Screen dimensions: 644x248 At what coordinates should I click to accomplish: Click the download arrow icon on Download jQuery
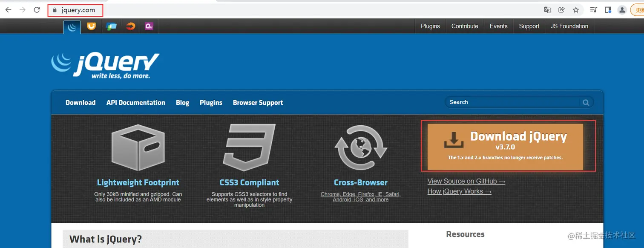click(454, 140)
